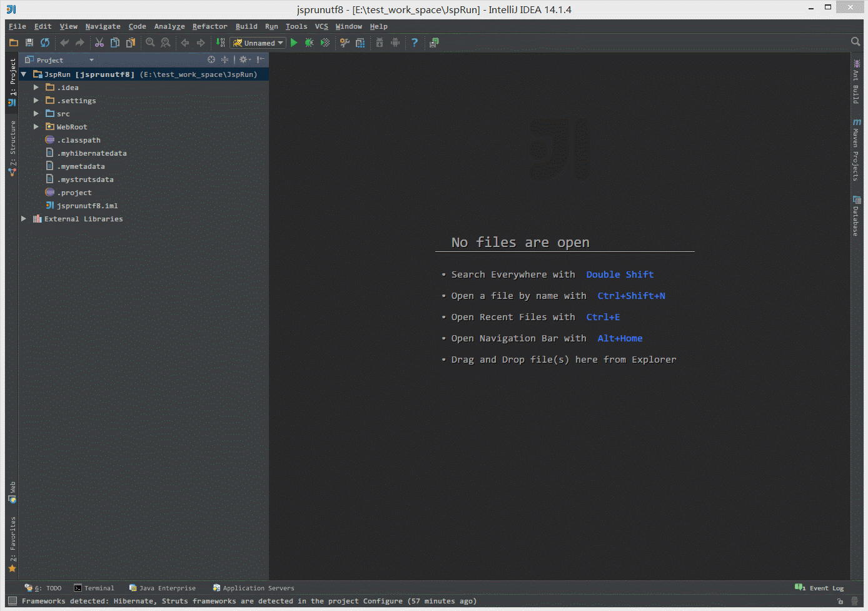This screenshot has height=611, width=868.
Task: Expand the src folder
Action: click(36, 114)
